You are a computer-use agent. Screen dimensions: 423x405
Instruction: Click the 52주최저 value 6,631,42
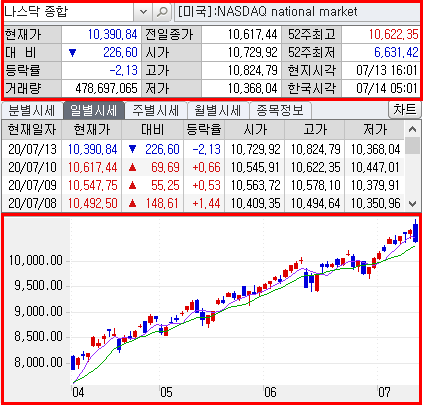pos(396,52)
